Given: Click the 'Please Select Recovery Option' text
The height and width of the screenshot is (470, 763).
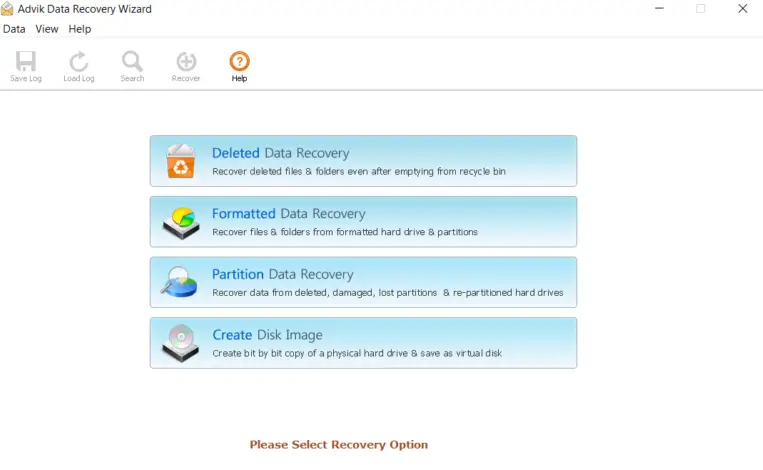Looking at the screenshot, I should (339, 445).
